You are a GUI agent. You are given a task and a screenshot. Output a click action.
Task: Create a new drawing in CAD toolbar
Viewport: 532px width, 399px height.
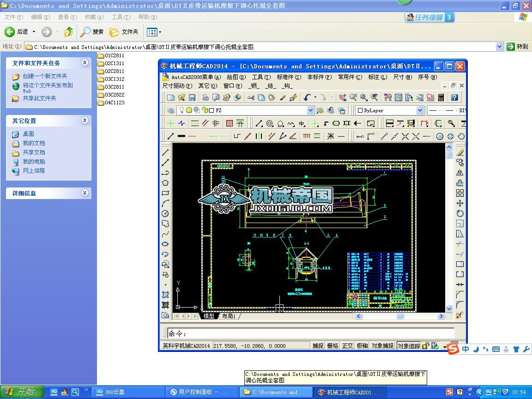[x=171, y=98]
